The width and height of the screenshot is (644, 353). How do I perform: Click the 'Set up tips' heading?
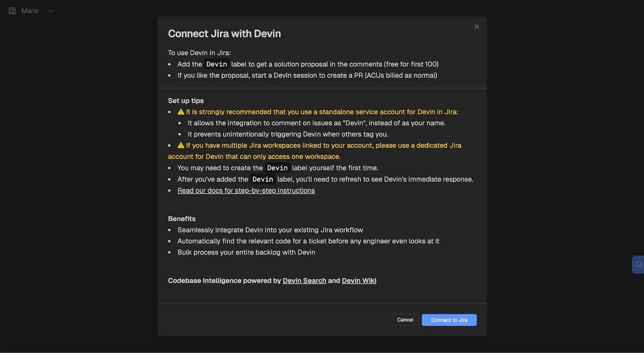[x=186, y=101]
